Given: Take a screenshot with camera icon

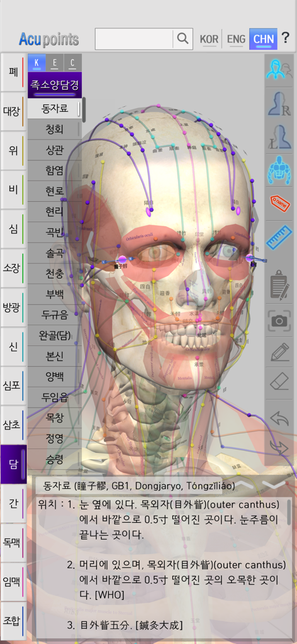Looking at the screenshot, I should [x=279, y=320].
